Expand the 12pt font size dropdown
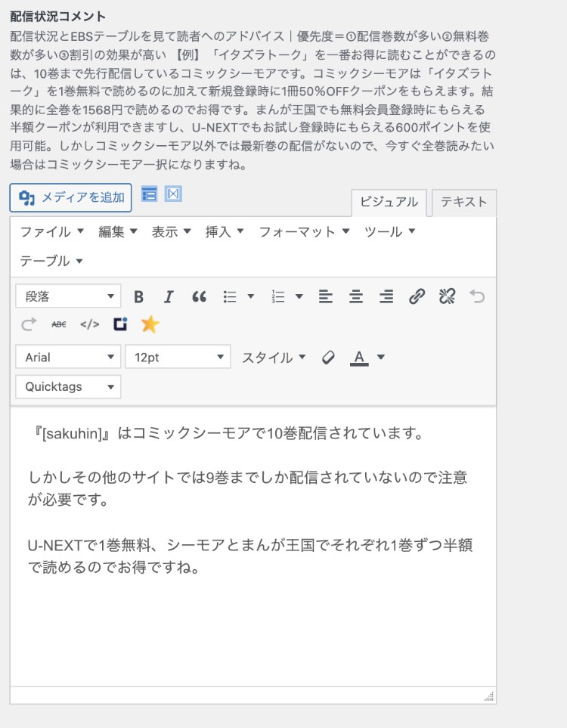567x728 pixels. pyautogui.click(x=178, y=358)
